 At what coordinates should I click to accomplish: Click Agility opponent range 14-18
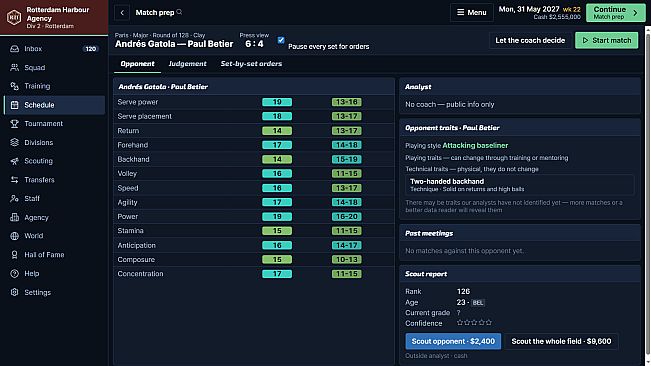click(347, 202)
